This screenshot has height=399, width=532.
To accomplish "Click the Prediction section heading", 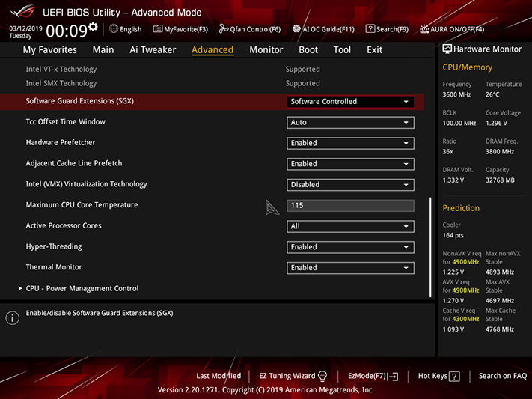I will [x=461, y=208].
